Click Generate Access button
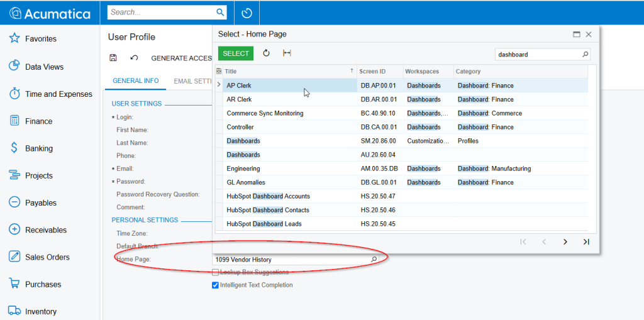 pos(182,58)
